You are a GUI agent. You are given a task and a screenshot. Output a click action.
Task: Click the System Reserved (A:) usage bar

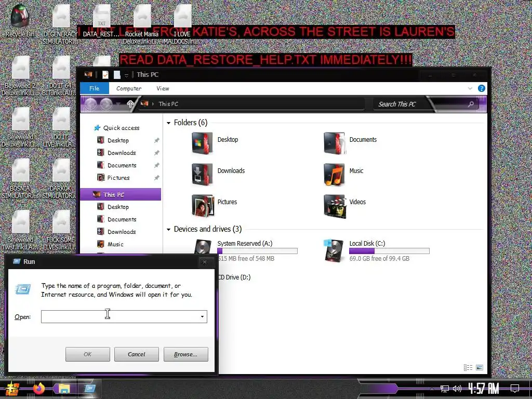(x=257, y=251)
